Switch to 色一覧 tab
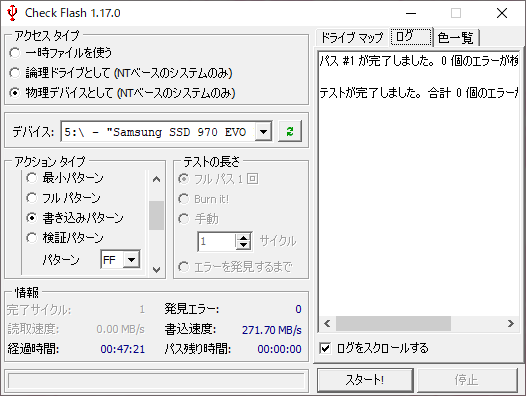The image size is (526, 396). click(456, 38)
